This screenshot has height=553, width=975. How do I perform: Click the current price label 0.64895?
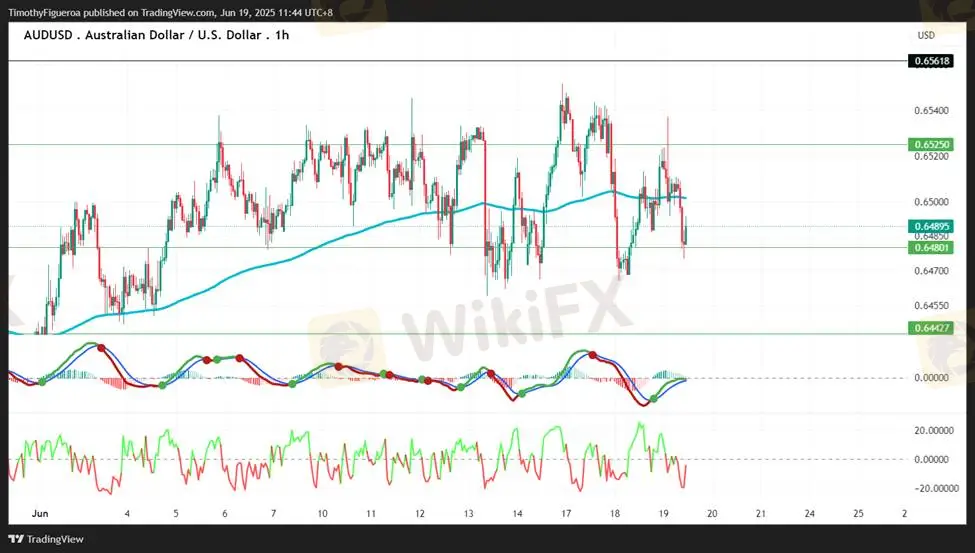[x=929, y=227]
